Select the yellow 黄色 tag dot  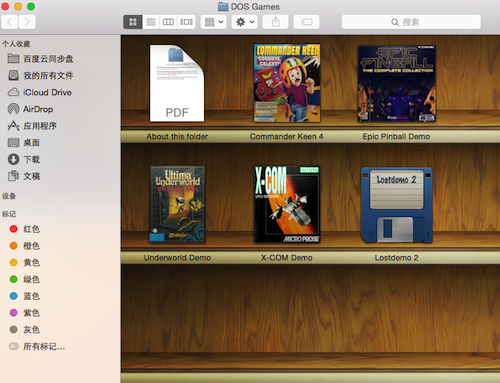tap(13, 262)
